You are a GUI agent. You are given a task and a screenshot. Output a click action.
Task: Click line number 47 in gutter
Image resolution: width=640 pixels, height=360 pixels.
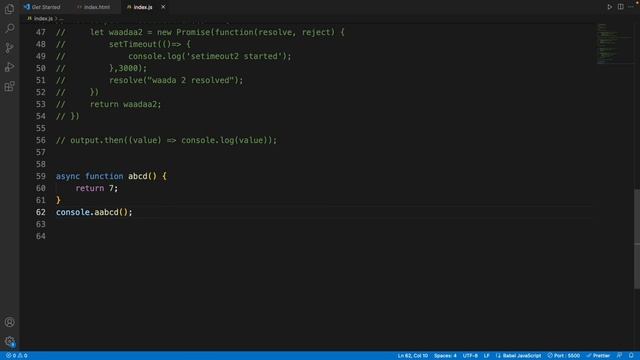pyautogui.click(x=40, y=32)
